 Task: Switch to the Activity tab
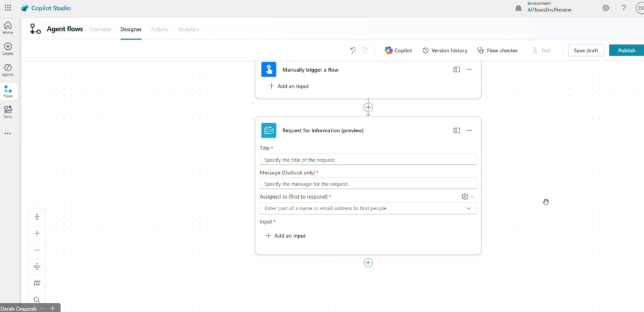tap(160, 30)
